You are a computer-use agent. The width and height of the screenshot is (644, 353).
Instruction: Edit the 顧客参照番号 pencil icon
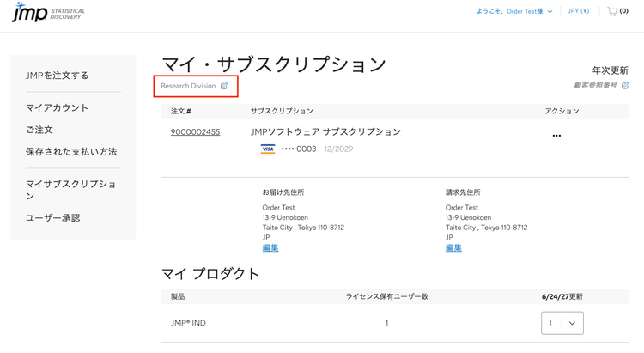click(625, 86)
